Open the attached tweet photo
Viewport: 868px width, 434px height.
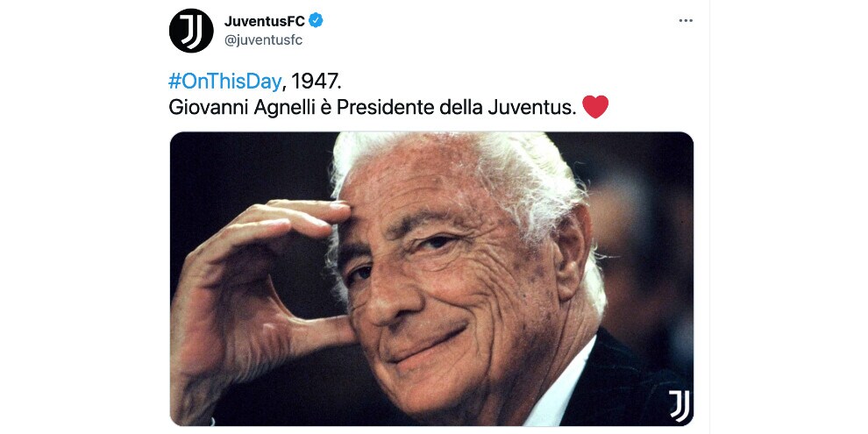point(431,279)
